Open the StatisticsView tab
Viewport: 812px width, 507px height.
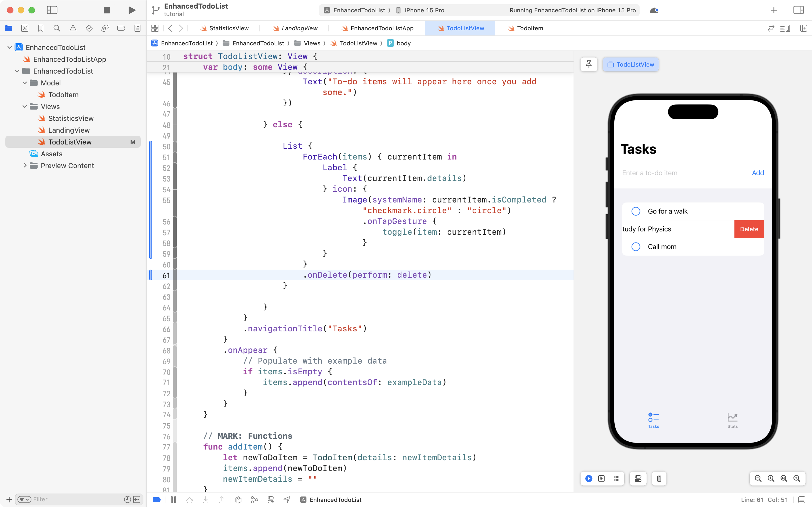click(x=229, y=28)
